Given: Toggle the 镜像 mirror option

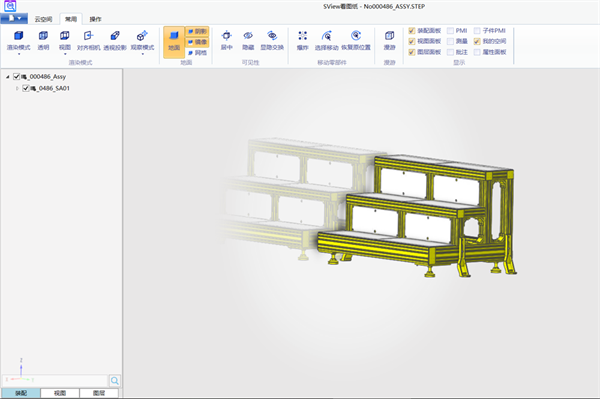Looking at the screenshot, I should [x=197, y=42].
